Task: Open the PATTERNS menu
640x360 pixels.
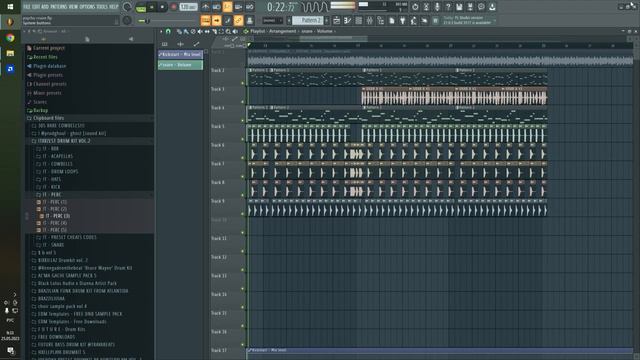Action: (x=59, y=7)
